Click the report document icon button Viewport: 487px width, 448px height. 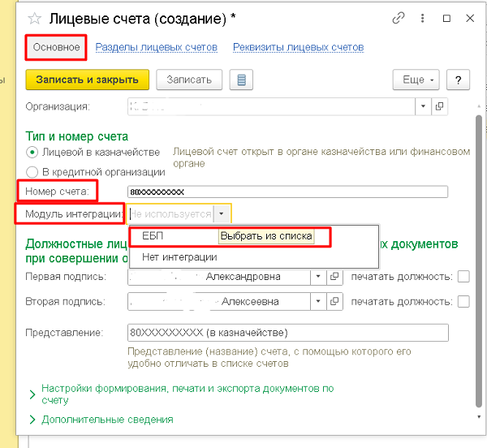point(241,80)
